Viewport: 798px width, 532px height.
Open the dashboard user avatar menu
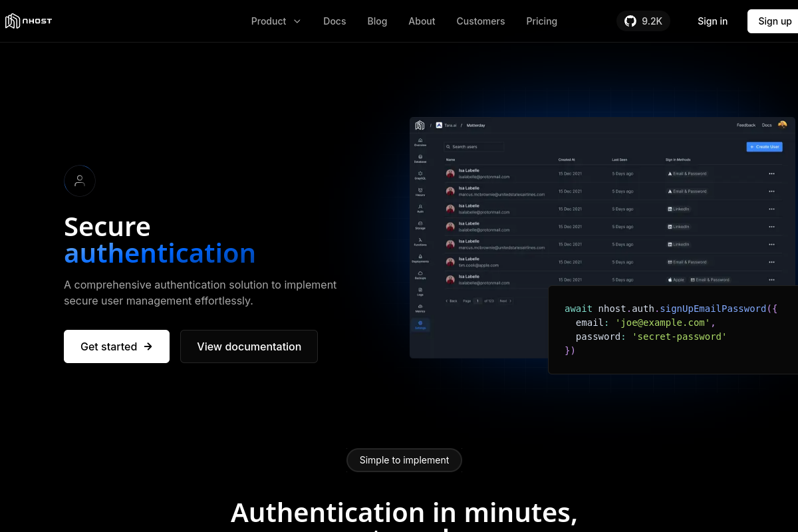[x=782, y=124]
